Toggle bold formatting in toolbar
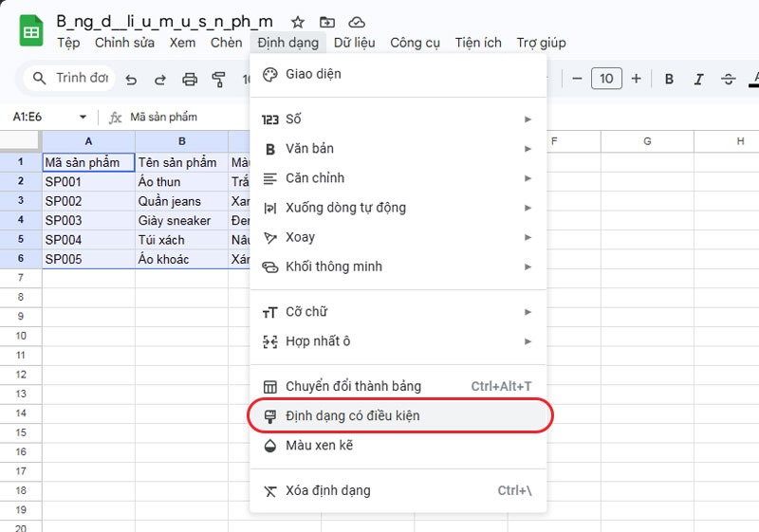This screenshot has width=759, height=532. click(x=669, y=79)
